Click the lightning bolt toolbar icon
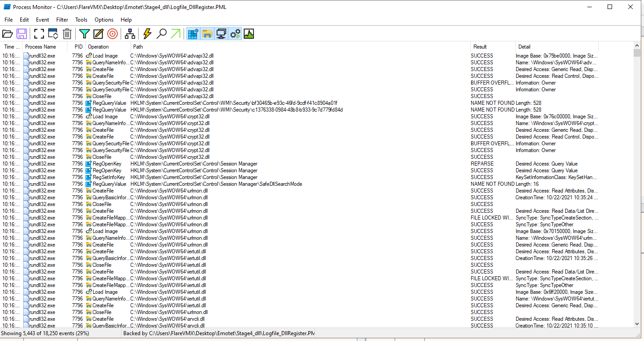The width and height of the screenshot is (644, 341). (x=147, y=34)
